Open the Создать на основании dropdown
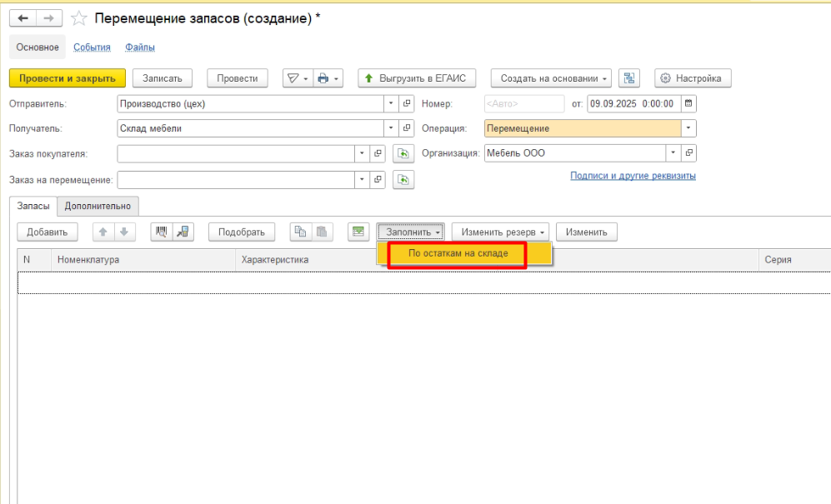 click(x=551, y=78)
